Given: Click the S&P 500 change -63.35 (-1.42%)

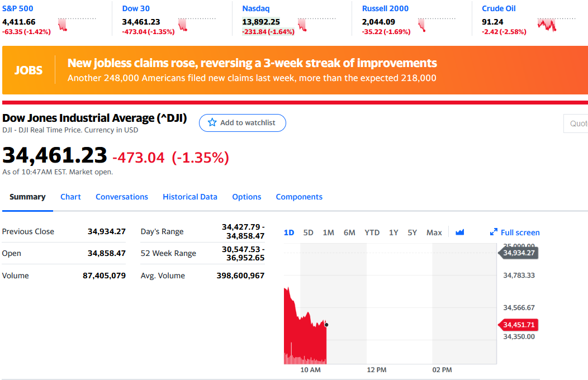Looking at the screenshot, I should 26,32.
